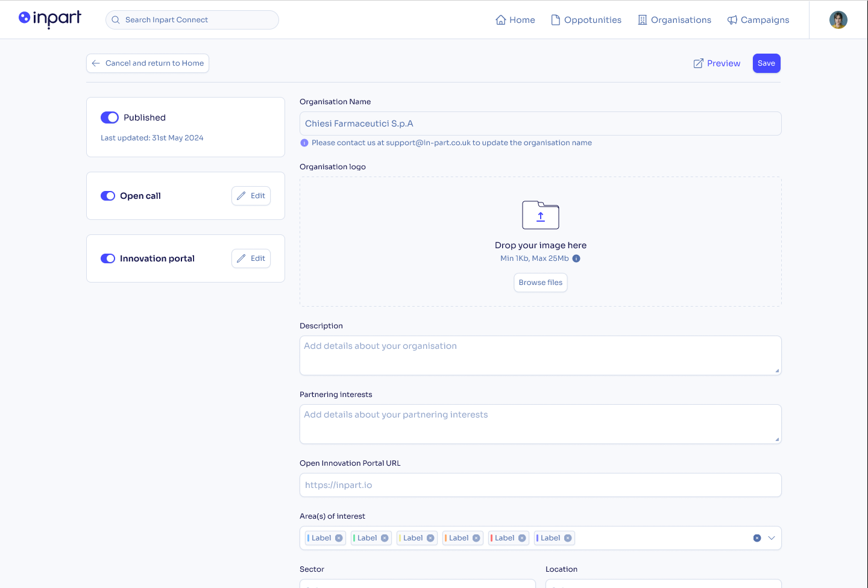Click the upload folder icon
This screenshot has height=588, width=868.
541,215
